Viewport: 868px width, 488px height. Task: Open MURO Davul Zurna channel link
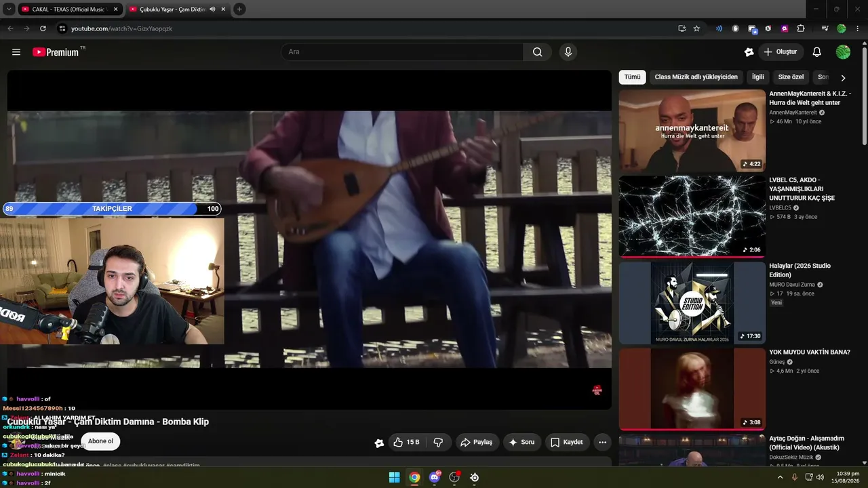coord(792,285)
